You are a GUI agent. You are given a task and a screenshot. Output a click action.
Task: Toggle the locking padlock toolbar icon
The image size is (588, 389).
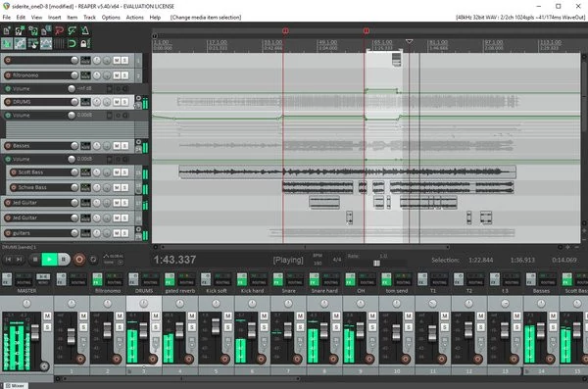84,43
